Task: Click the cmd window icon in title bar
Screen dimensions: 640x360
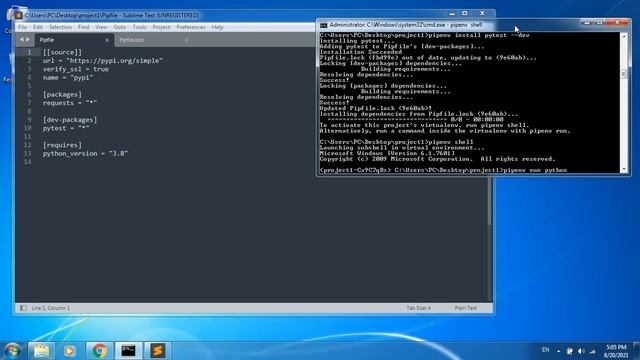Action: (x=324, y=25)
